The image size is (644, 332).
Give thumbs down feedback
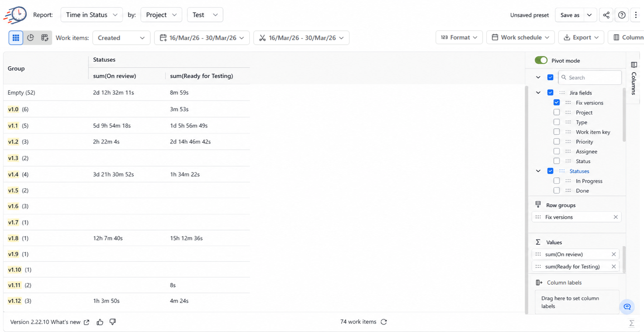point(113,322)
